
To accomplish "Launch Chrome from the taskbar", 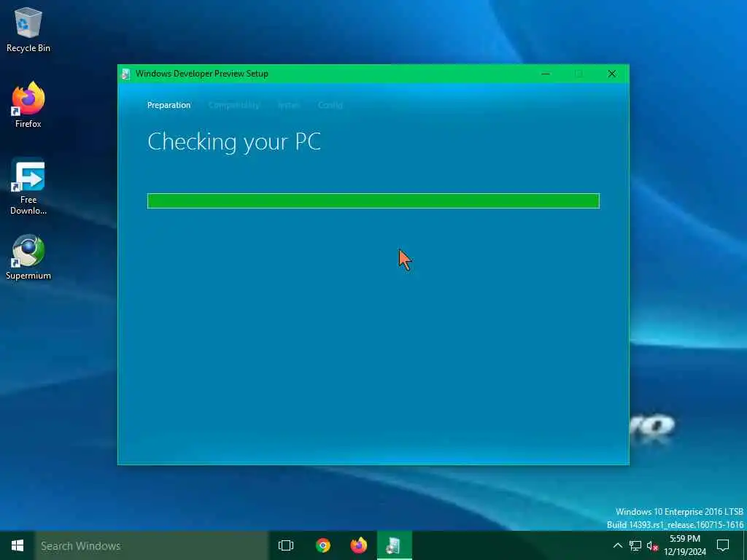I will 322,545.
